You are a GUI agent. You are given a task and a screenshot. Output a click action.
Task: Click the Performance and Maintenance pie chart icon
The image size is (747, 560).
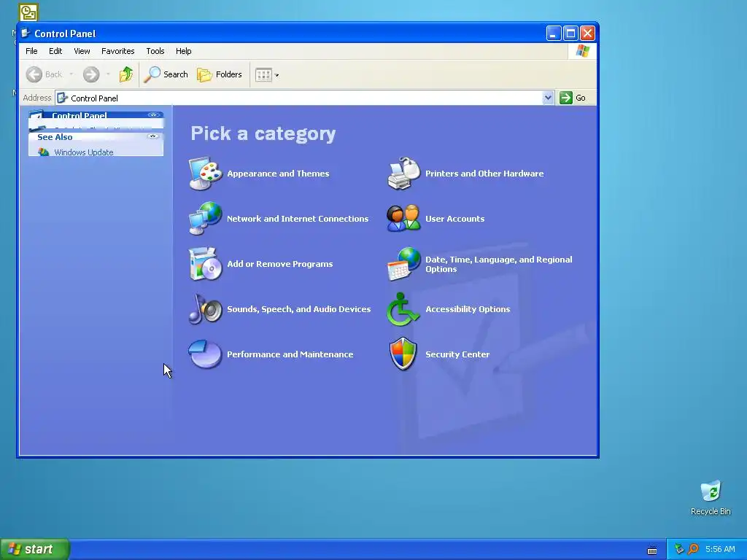coord(205,354)
